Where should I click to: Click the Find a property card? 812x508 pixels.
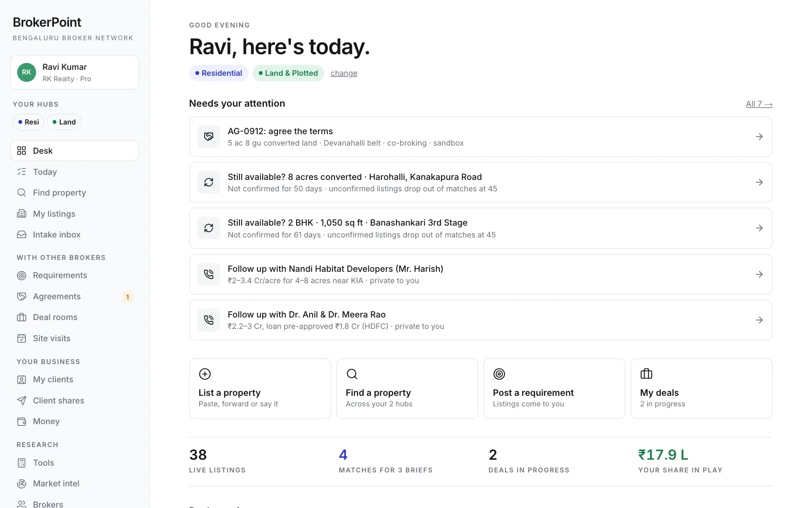407,389
